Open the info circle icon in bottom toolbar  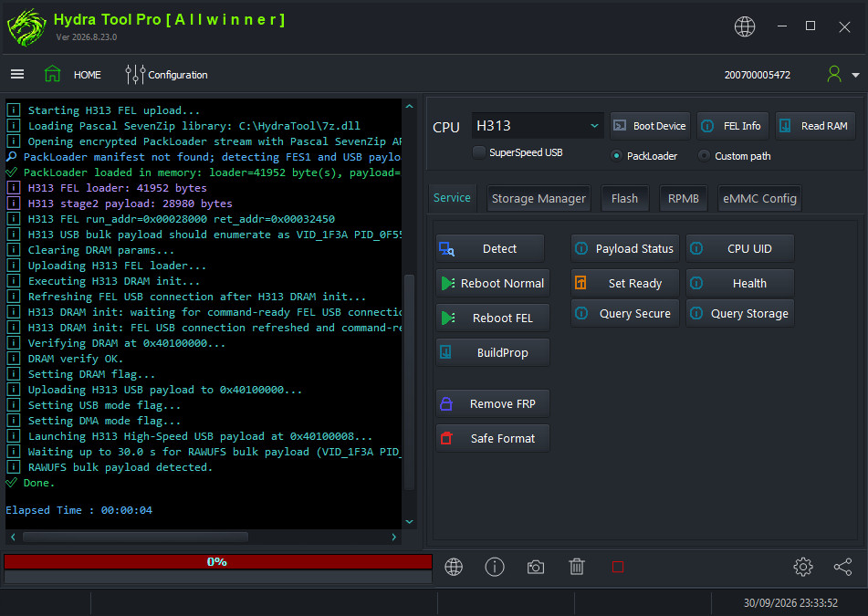pyautogui.click(x=495, y=567)
